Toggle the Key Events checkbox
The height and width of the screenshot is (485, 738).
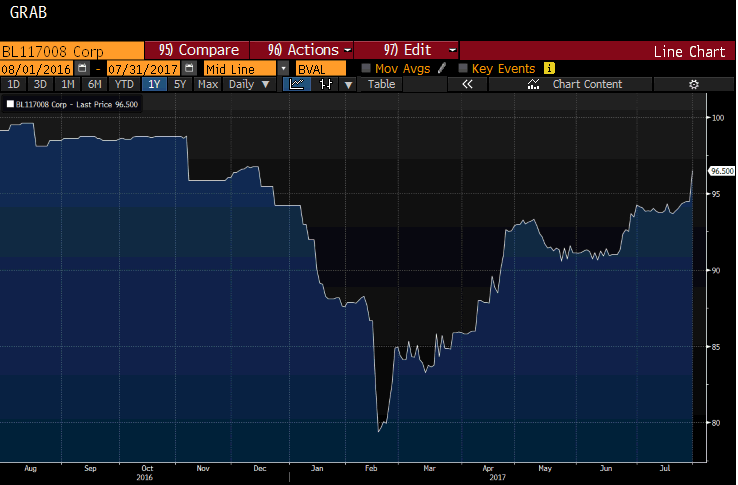[463, 69]
